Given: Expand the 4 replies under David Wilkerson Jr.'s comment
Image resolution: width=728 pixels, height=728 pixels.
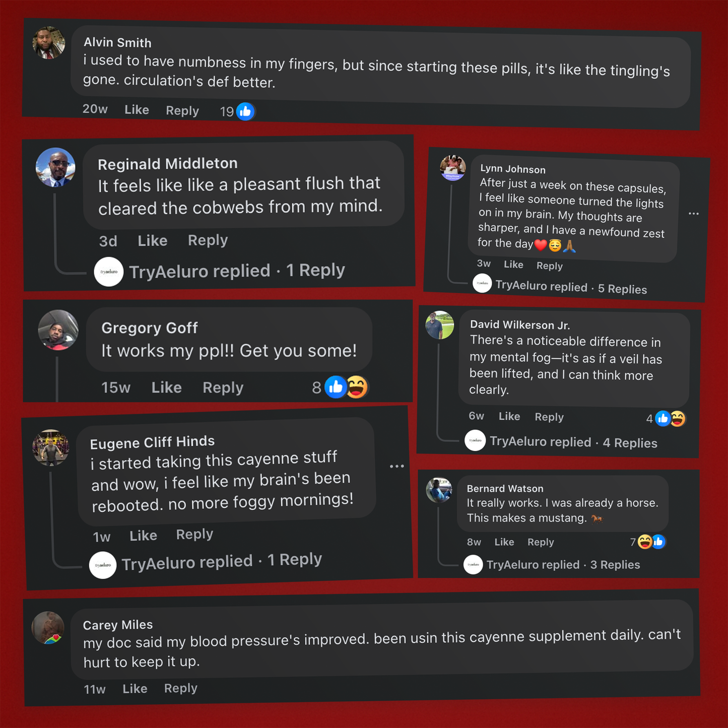Looking at the screenshot, I should pyautogui.click(x=630, y=443).
